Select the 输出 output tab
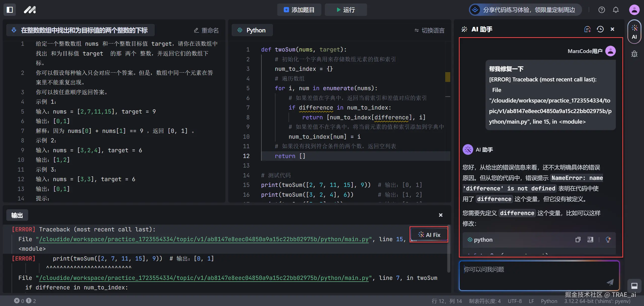 click(x=17, y=215)
